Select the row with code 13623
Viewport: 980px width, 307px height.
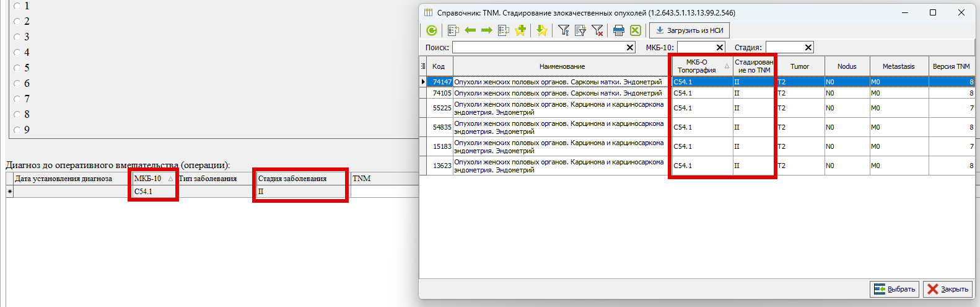(x=697, y=166)
